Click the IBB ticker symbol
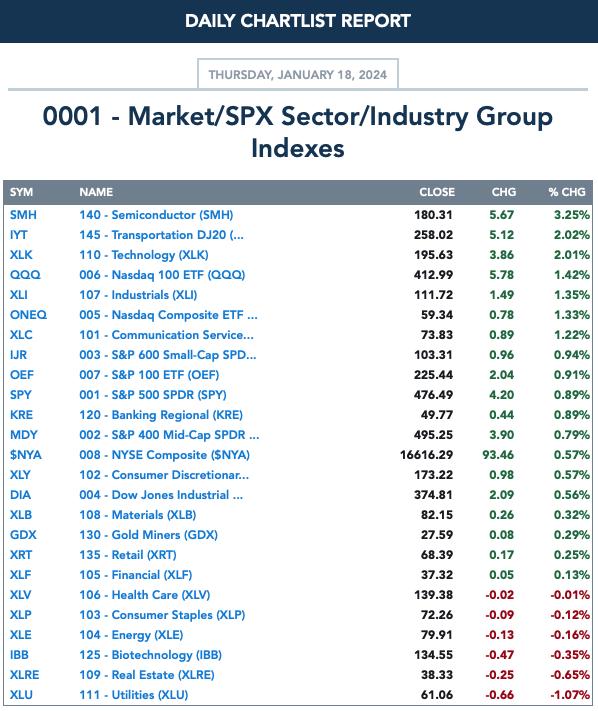Screen dimensions: 598x711 (x=19, y=655)
